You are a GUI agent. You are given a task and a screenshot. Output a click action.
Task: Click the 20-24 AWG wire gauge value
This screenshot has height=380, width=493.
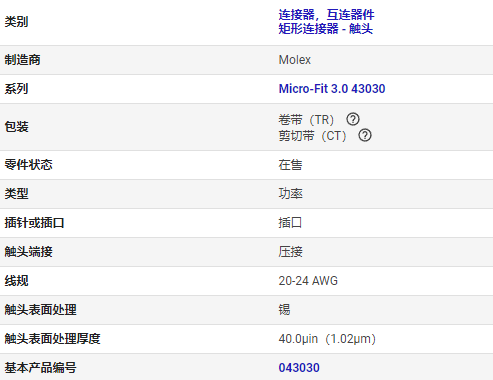(x=308, y=281)
